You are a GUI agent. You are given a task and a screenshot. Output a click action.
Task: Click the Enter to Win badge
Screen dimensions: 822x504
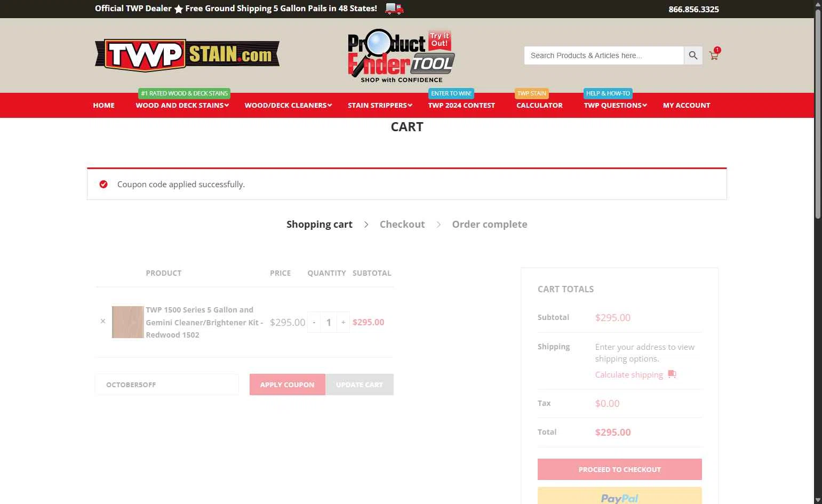pos(451,93)
